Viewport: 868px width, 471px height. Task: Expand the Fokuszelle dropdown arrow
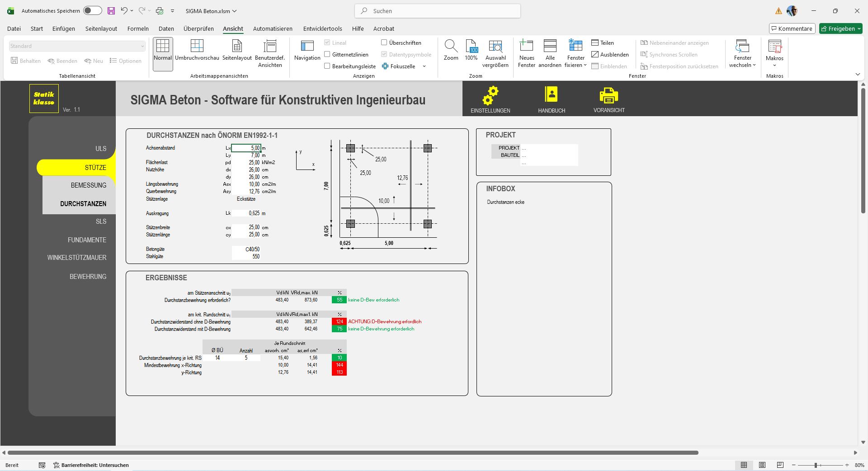click(x=424, y=66)
